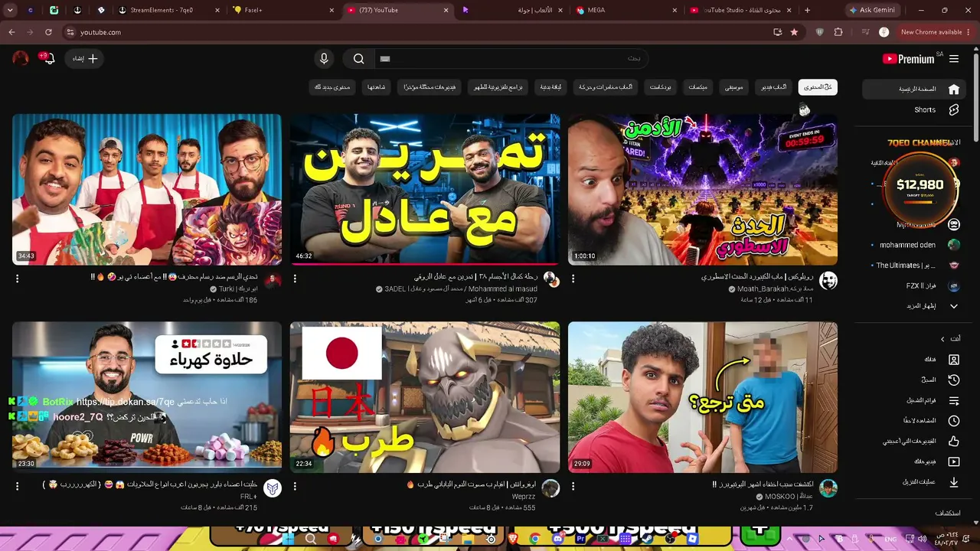Open the Weprzz channel avatar

pyautogui.click(x=550, y=488)
